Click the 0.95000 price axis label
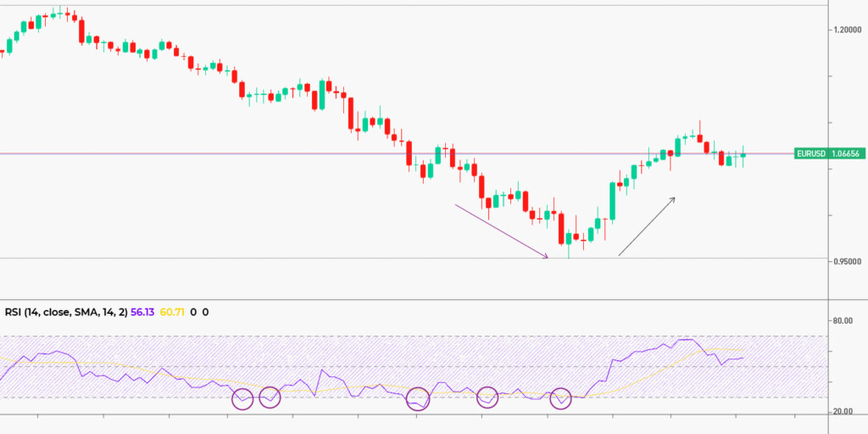The height and width of the screenshot is (434, 868). click(x=848, y=261)
